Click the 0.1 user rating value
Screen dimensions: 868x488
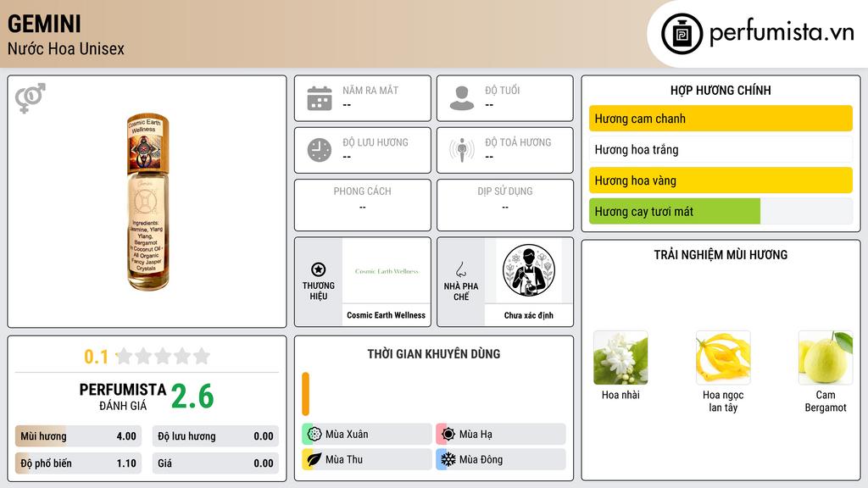pyautogui.click(x=96, y=357)
